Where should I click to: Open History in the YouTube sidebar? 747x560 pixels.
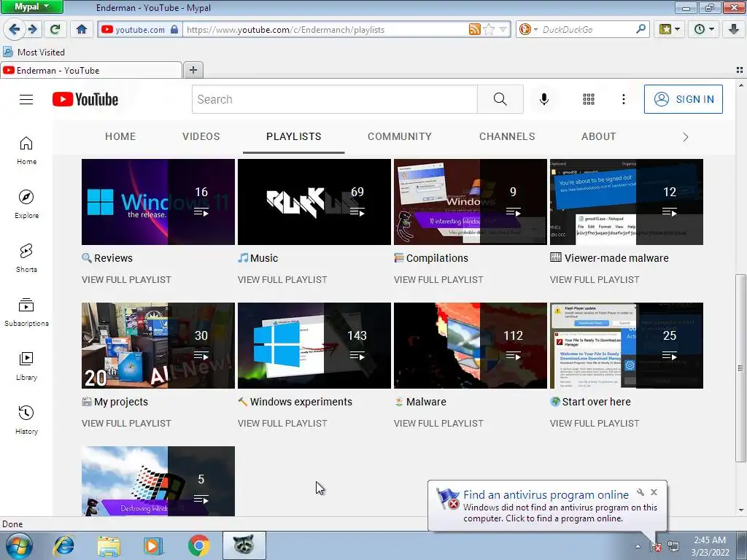pyautogui.click(x=26, y=419)
